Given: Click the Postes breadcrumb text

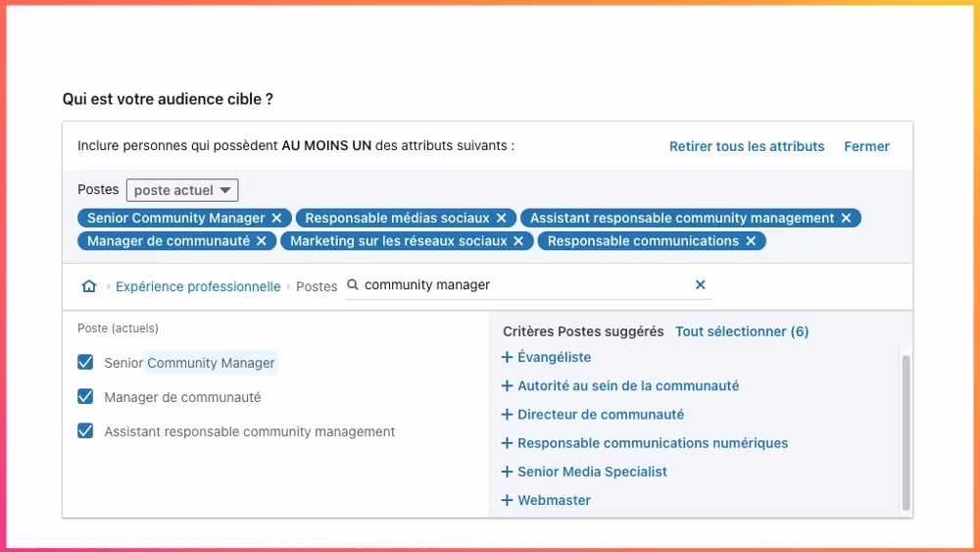Looking at the screenshot, I should pos(317,287).
